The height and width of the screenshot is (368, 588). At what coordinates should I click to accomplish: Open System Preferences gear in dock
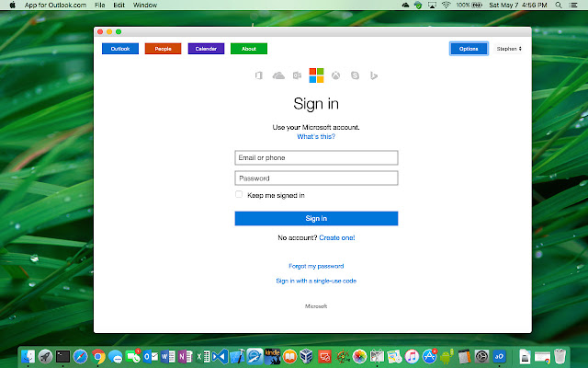(x=481, y=356)
